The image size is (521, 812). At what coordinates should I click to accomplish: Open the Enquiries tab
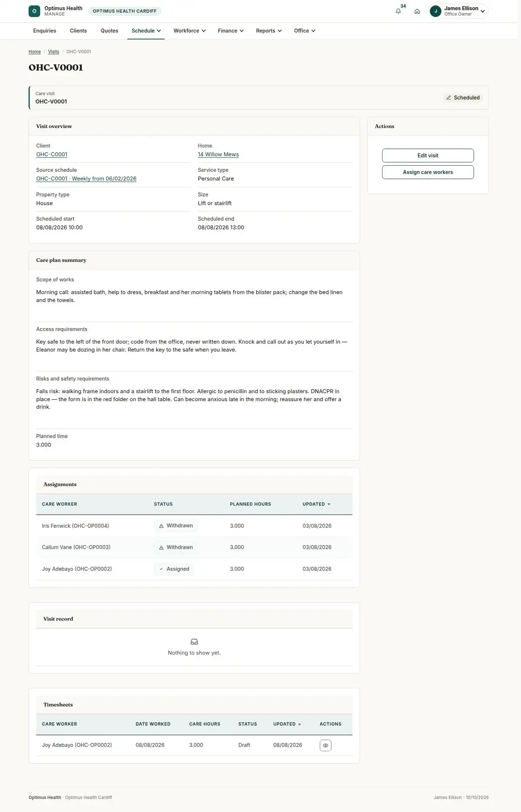45,31
